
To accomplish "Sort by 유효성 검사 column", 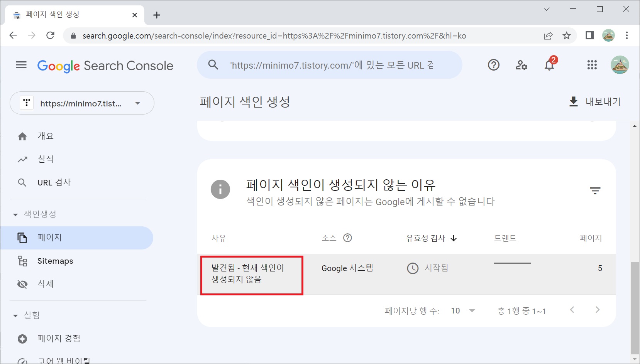I will point(431,238).
